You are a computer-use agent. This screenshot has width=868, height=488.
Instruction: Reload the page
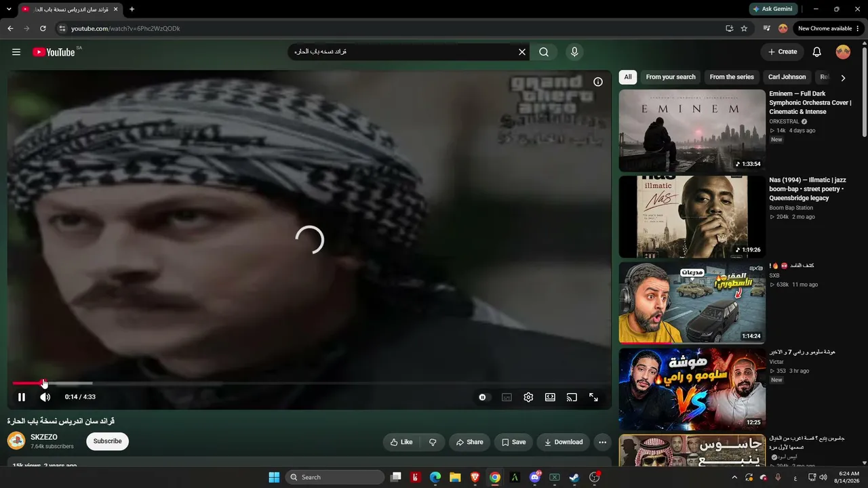coord(43,28)
